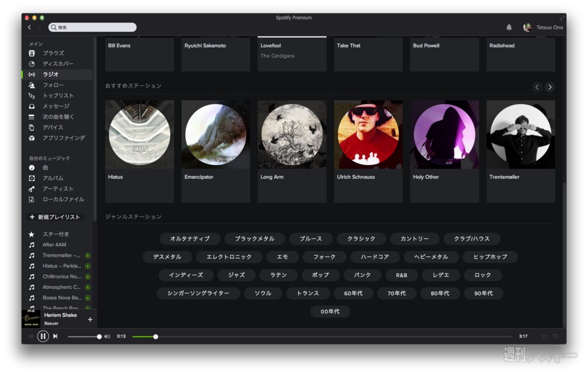Toggle repeat playback
The width and height of the screenshot is (588, 374).
click(556, 336)
